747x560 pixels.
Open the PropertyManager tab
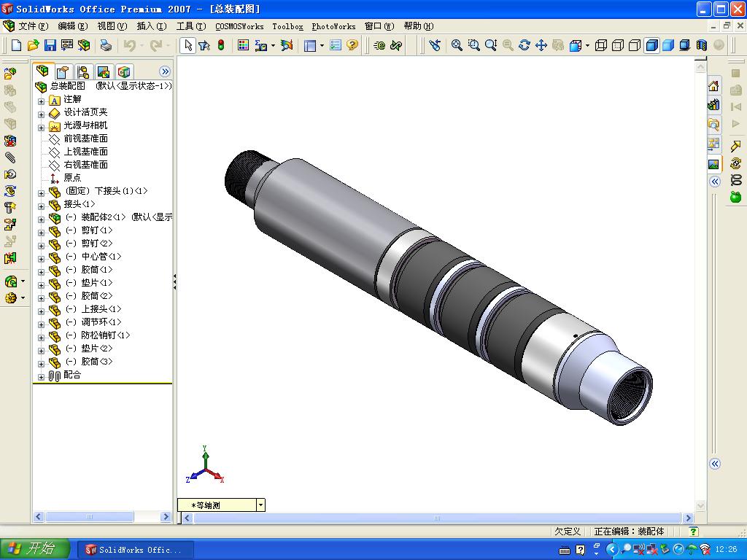tap(63, 72)
